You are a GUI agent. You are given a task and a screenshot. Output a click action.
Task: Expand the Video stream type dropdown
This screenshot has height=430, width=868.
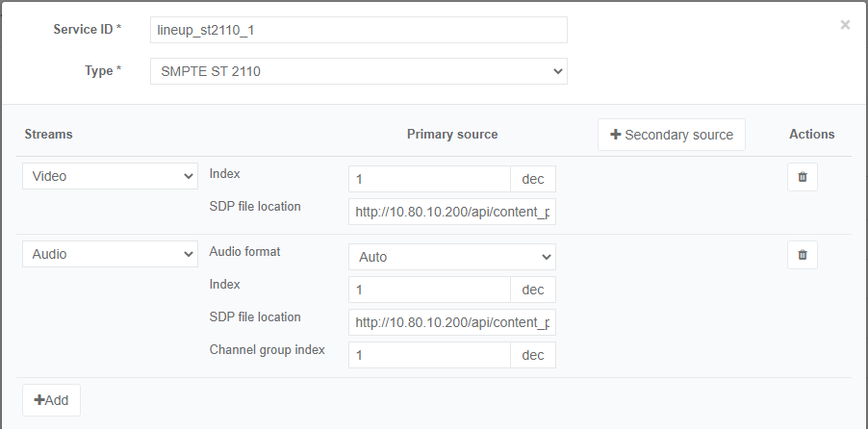click(110, 177)
